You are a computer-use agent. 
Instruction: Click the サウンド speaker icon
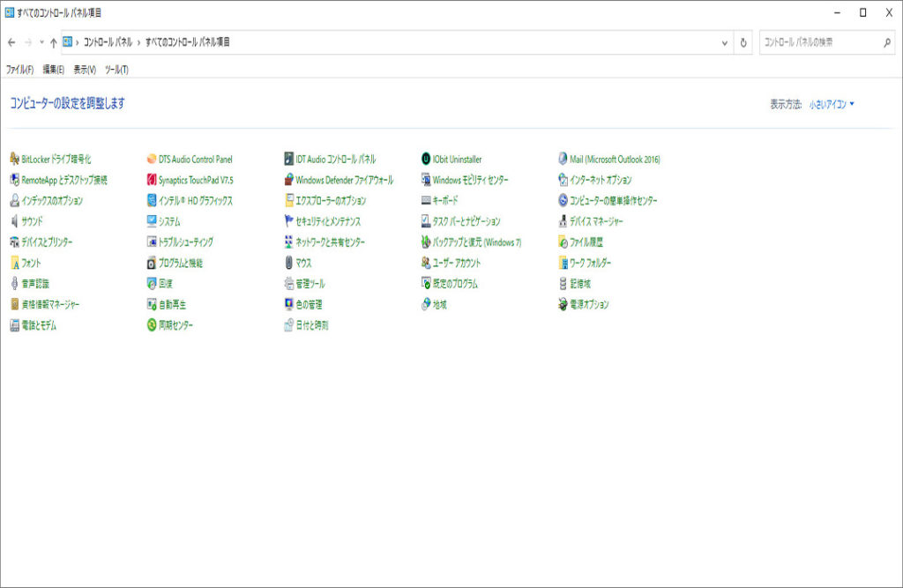tap(14, 221)
